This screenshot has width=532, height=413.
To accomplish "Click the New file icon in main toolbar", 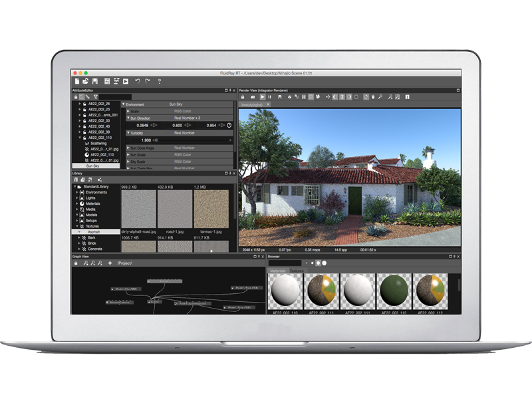I will (x=77, y=81).
